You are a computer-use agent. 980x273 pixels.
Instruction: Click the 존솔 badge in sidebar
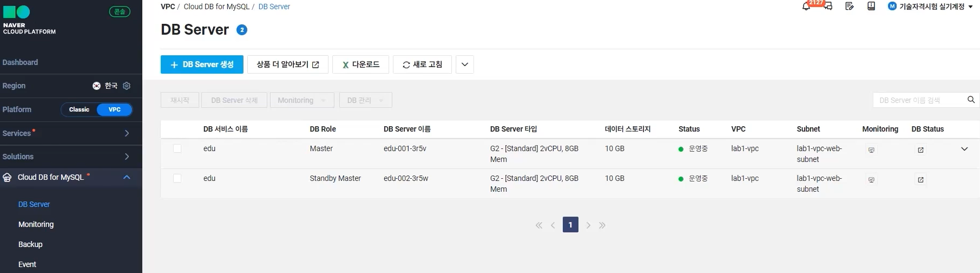[x=120, y=11]
